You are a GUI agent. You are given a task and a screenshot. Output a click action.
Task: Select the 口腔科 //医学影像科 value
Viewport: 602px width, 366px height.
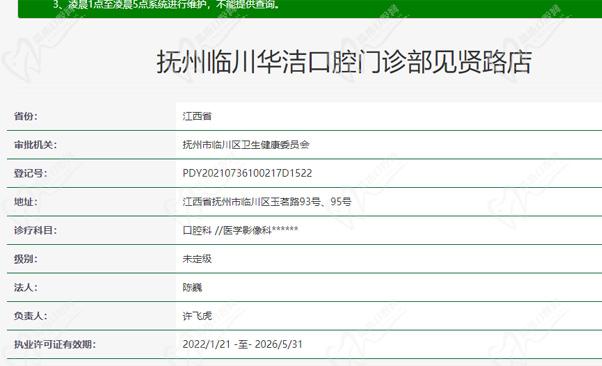pyautogui.click(x=240, y=230)
